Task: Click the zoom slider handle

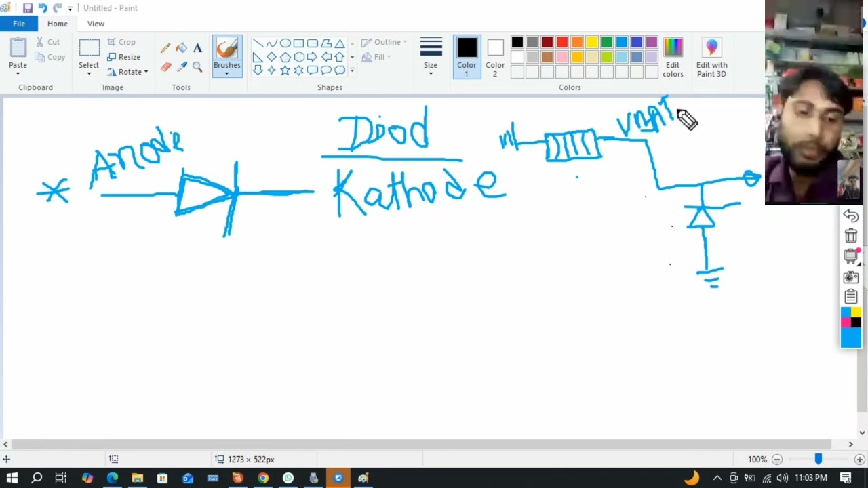Action: pos(818,460)
